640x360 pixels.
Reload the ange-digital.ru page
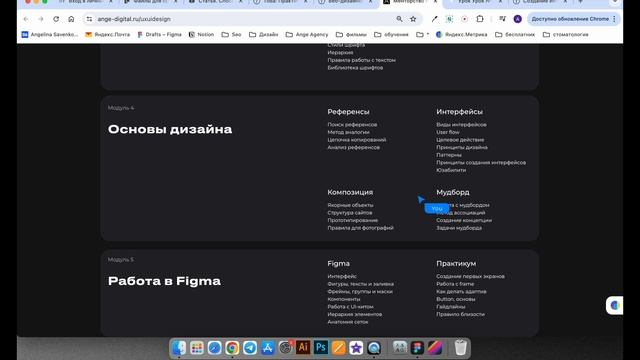click(x=56, y=19)
